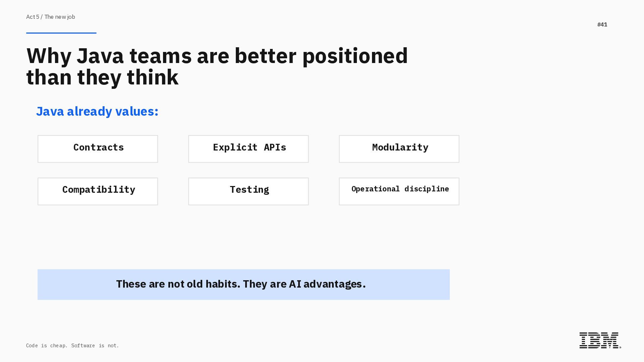
Task: Click the registered trademark symbol beside the IBM logo
Action: 620,348
